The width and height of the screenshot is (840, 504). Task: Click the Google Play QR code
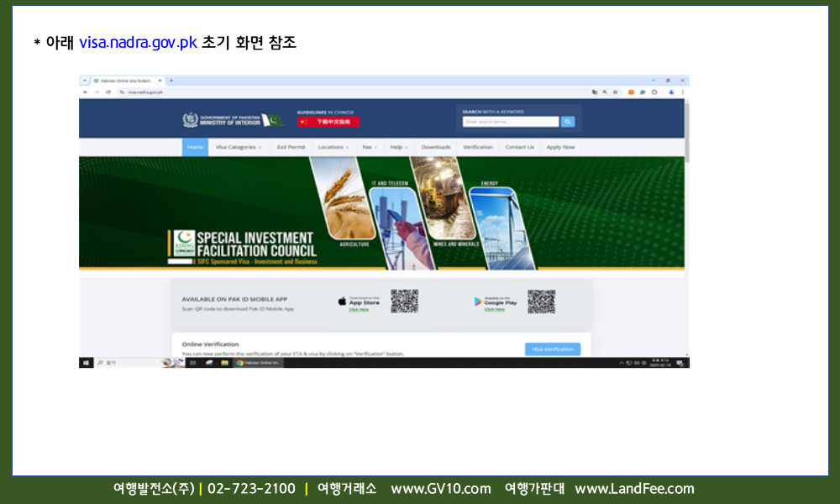tap(541, 301)
